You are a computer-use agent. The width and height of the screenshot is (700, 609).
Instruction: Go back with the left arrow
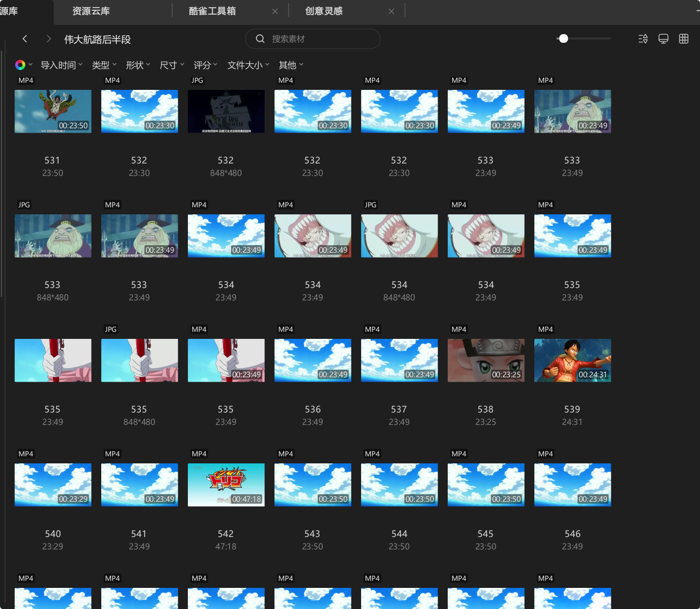tap(25, 39)
